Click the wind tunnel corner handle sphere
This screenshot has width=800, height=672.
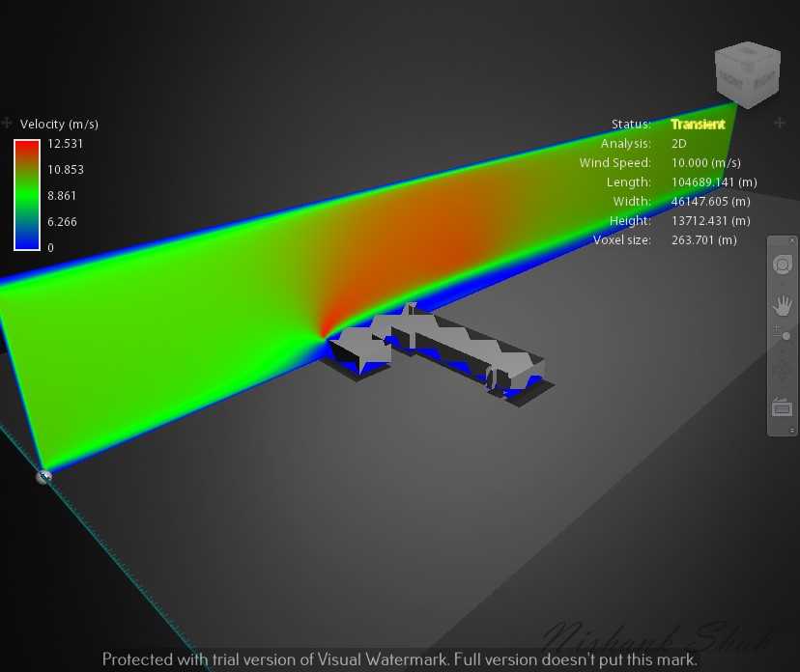pyautogui.click(x=43, y=476)
